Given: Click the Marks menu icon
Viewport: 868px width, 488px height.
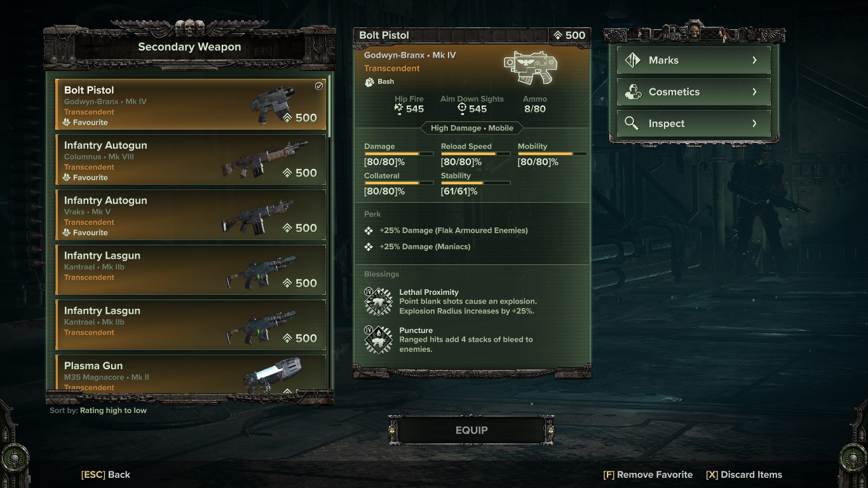Looking at the screenshot, I should click(x=632, y=60).
